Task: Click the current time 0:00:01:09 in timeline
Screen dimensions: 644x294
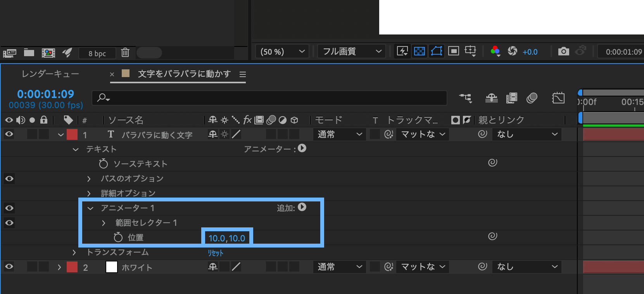Action: 46,94
